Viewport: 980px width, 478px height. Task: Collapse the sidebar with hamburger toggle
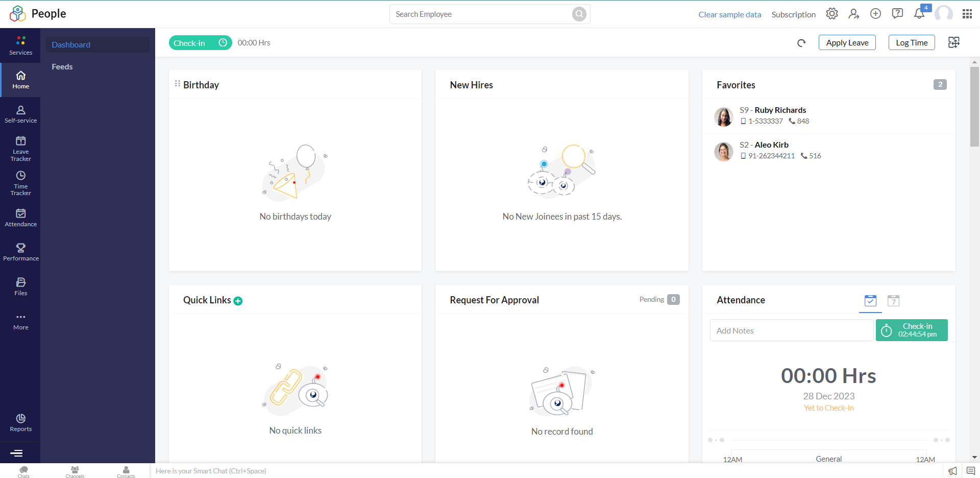(x=16, y=453)
